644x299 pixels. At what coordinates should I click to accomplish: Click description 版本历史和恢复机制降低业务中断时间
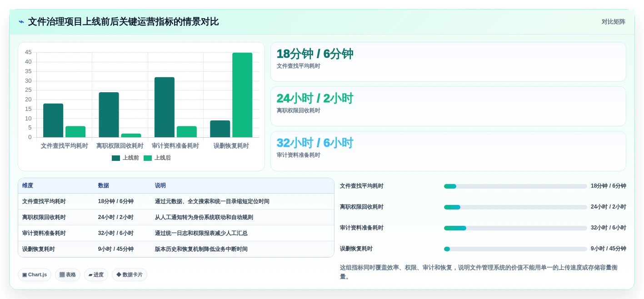(x=201, y=249)
